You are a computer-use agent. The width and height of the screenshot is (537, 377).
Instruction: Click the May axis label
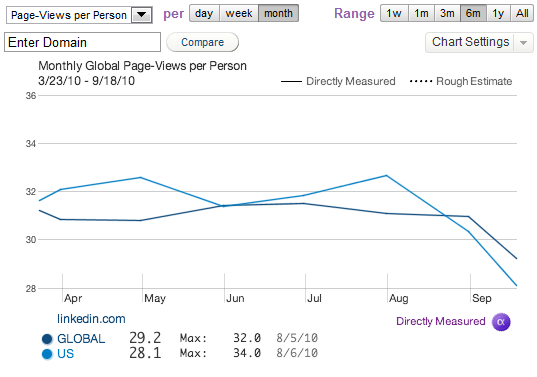coord(155,298)
